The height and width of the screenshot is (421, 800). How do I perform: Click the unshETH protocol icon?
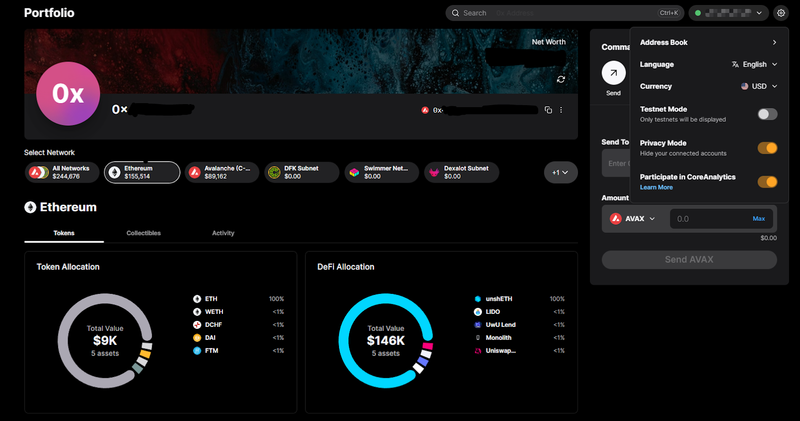click(478, 299)
